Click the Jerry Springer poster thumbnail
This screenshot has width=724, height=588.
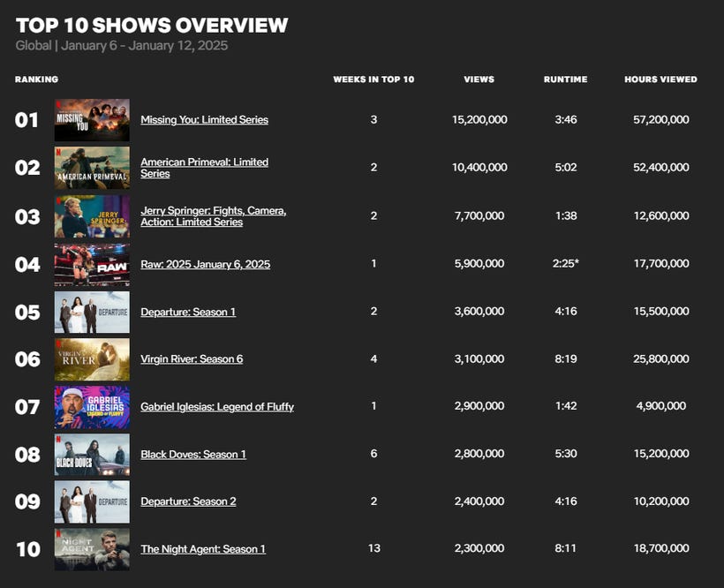92,216
